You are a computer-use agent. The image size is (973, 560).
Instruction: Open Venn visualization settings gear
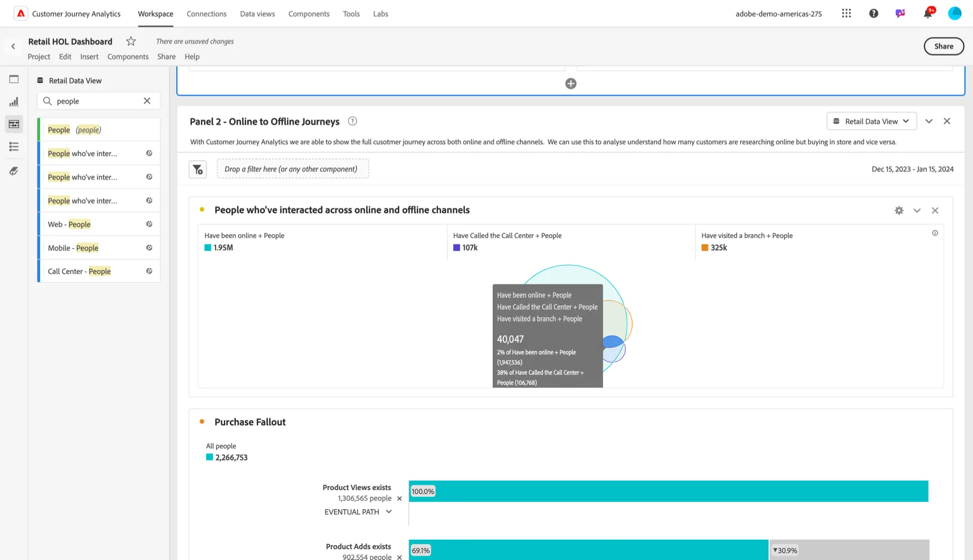(x=899, y=210)
